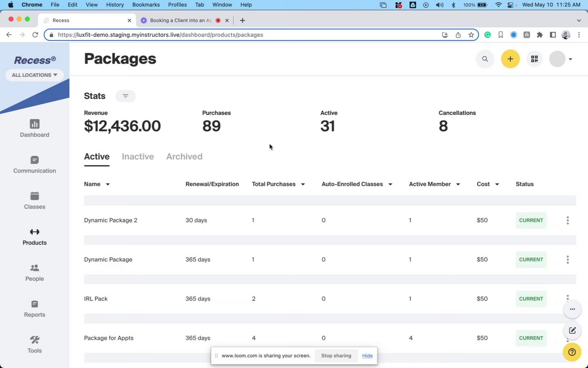Open the People section

34,272
